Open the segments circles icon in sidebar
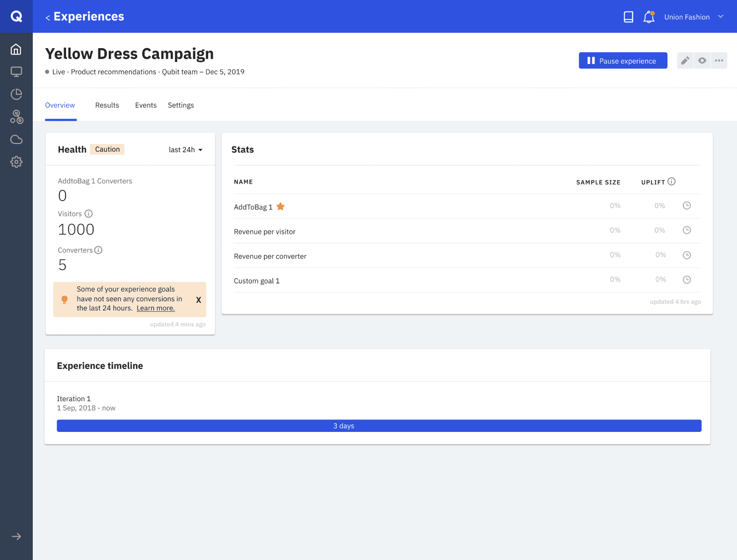The height and width of the screenshot is (560, 737). tap(16, 117)
